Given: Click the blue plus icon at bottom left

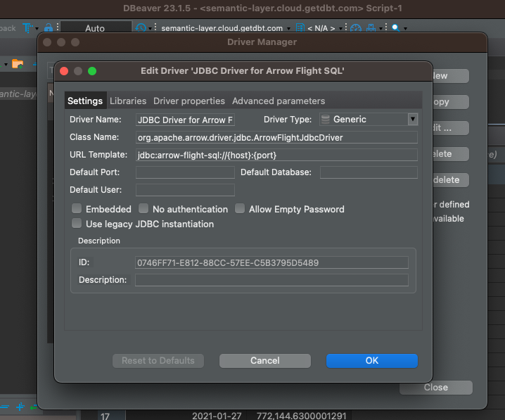Looking at the screenshot, I should [20, 407].
